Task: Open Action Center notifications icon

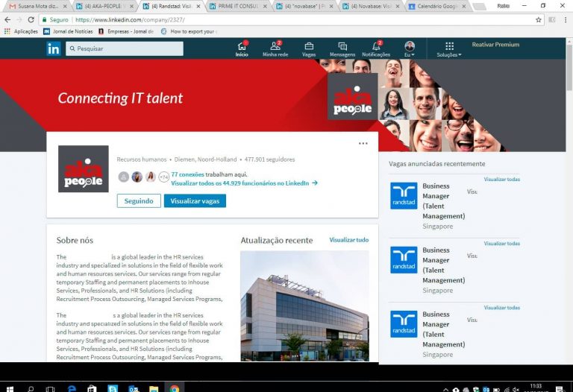Action: (559, 389)
